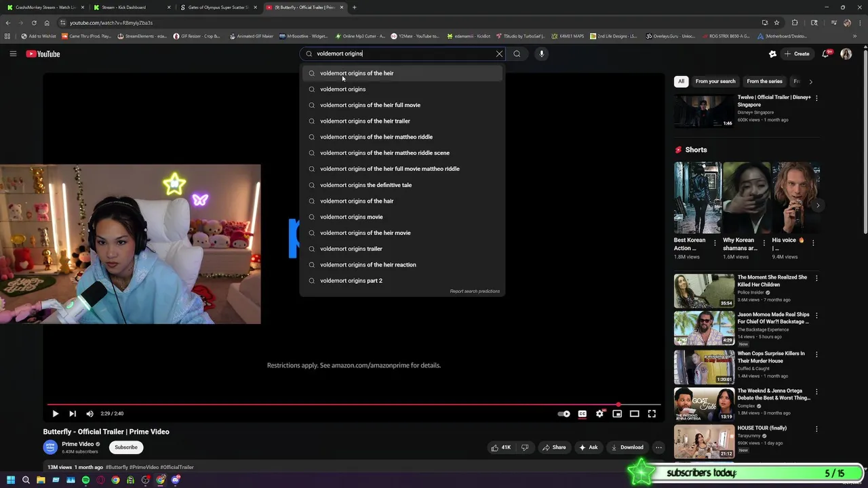Like the video with 41K likes

point(501,447)
